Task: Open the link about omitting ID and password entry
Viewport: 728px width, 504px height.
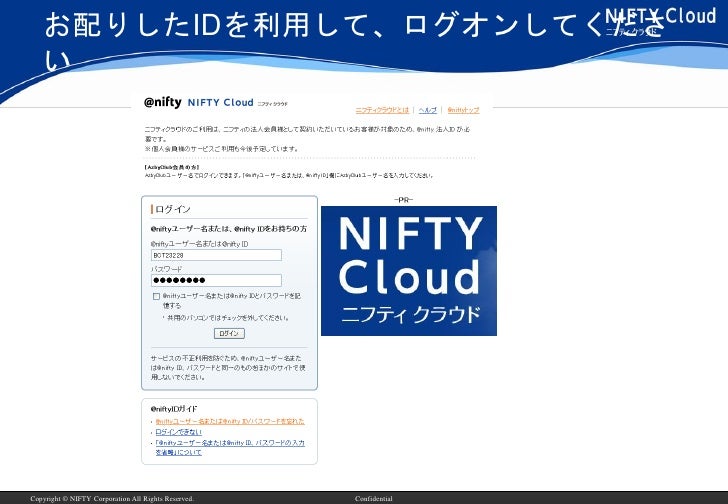Action: point(230,447)
